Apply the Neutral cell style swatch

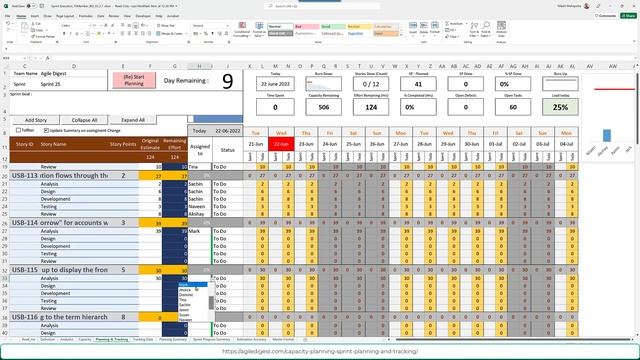[x=359, y=27]
